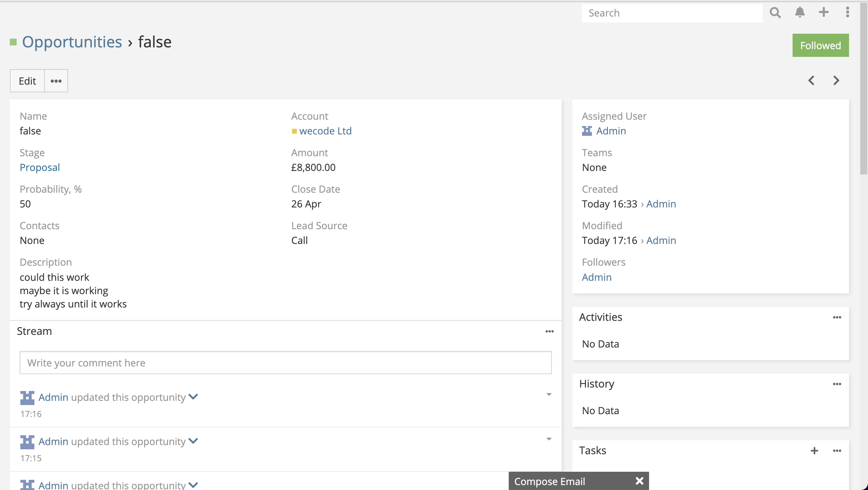
Task: Open the Activities panel options menu
Action: (x=837, y=317)
